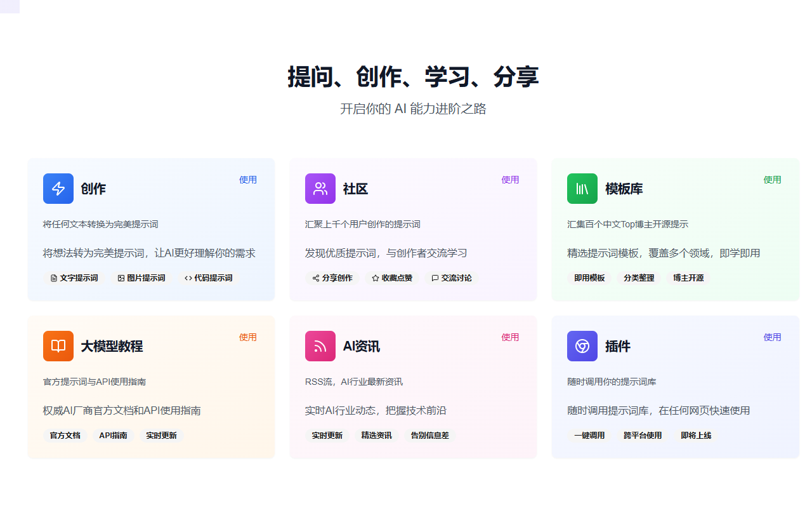The image size is (812, 508).
Task: Click the plugin icon on 插件 card
Action: pos(582,346)
